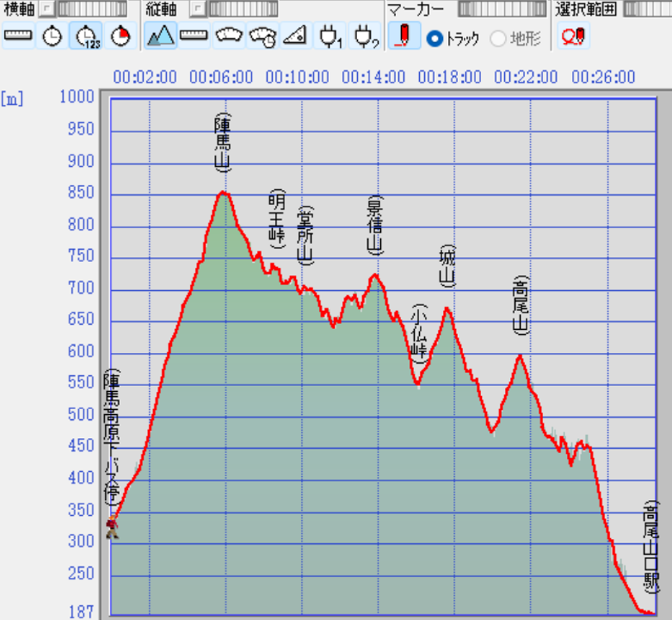
Task: Select the トラック radio button
Action: (435, 39)
